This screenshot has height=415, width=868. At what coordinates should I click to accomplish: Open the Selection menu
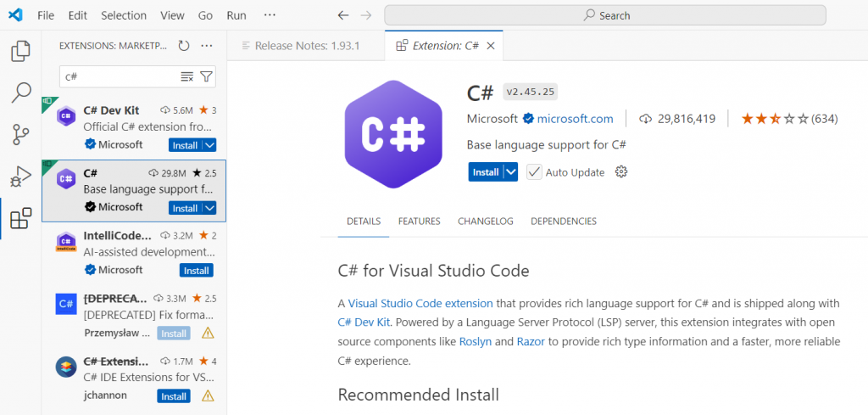tap(123, 15)
